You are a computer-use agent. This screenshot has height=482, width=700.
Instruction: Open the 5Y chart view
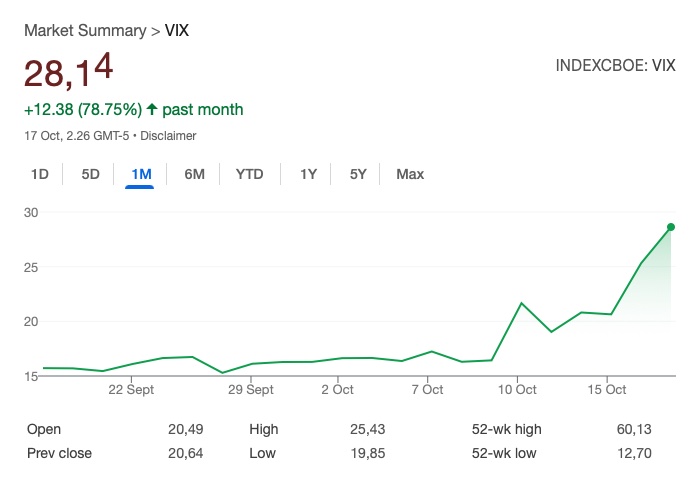coord(358,174)
